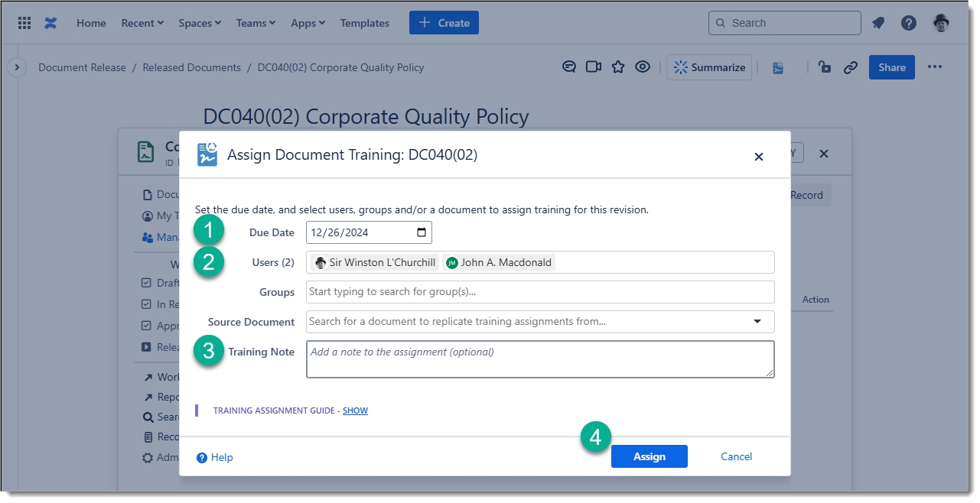The height and width of the screenshot is (503, 980).
Task: Open calendar picker in Due Date field
Action: 422,232
